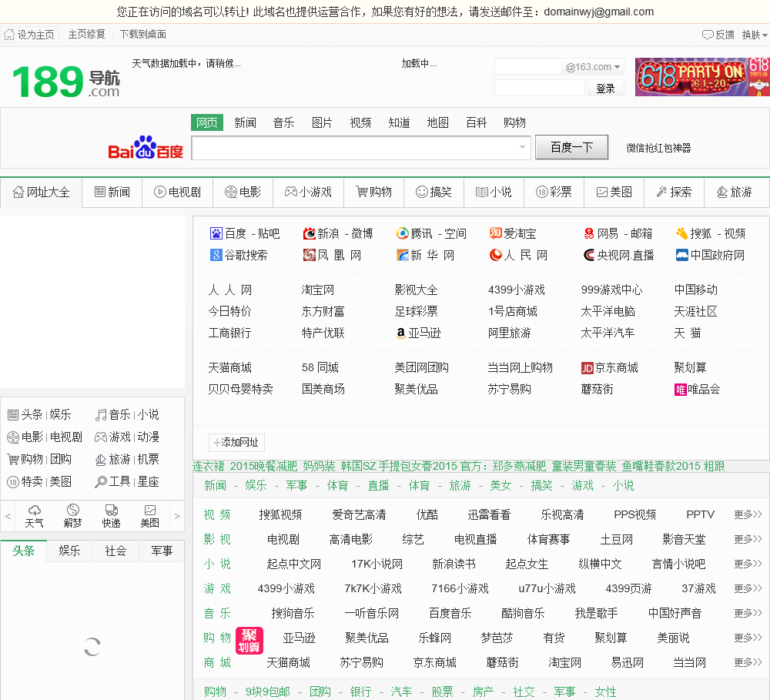Image resolution: width=770 pixels, height=700 pixels.
Task: Expand 更多 in the 视频 row
Action: (x=748, y=514)
